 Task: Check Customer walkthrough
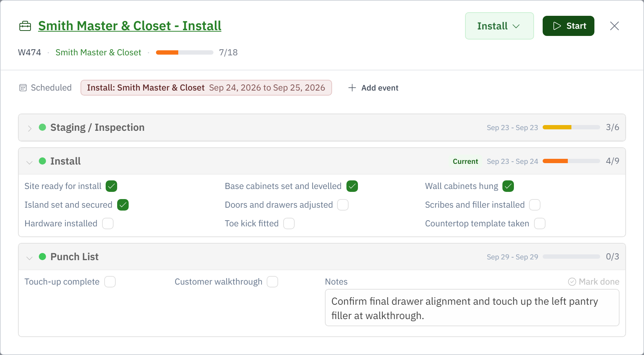tap(272, 282)
